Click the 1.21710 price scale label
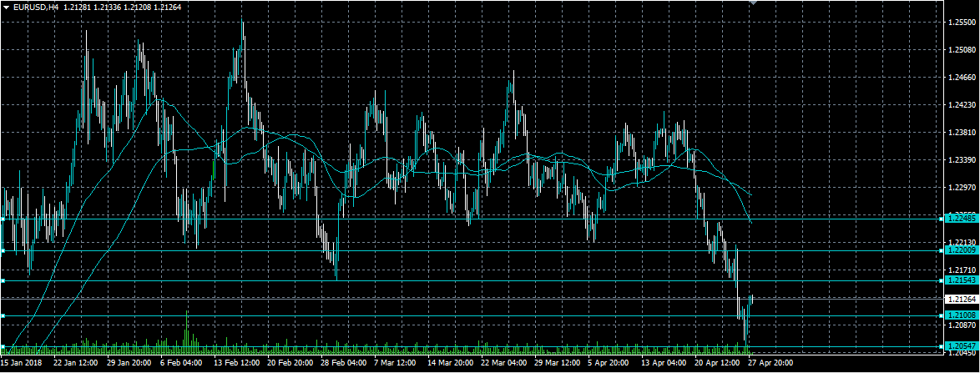This screenshot has width=980, height=373. (962, 270)
